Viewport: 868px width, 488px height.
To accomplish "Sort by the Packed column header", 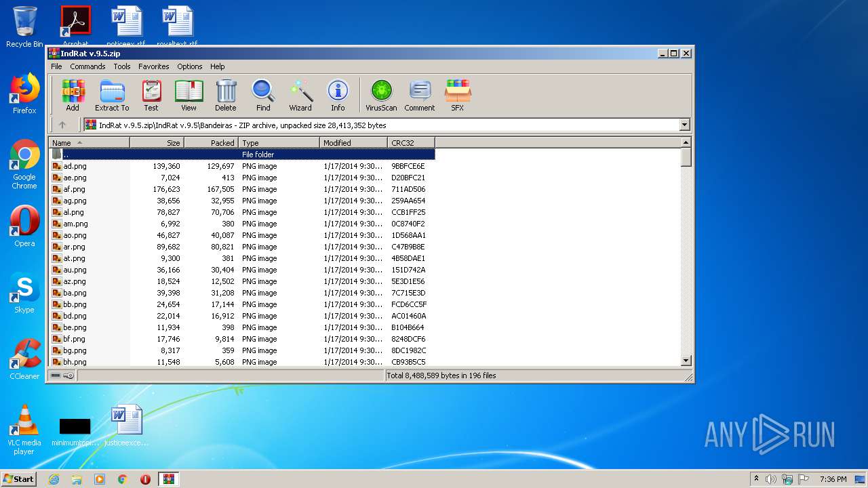I will [x=211, y=142].
